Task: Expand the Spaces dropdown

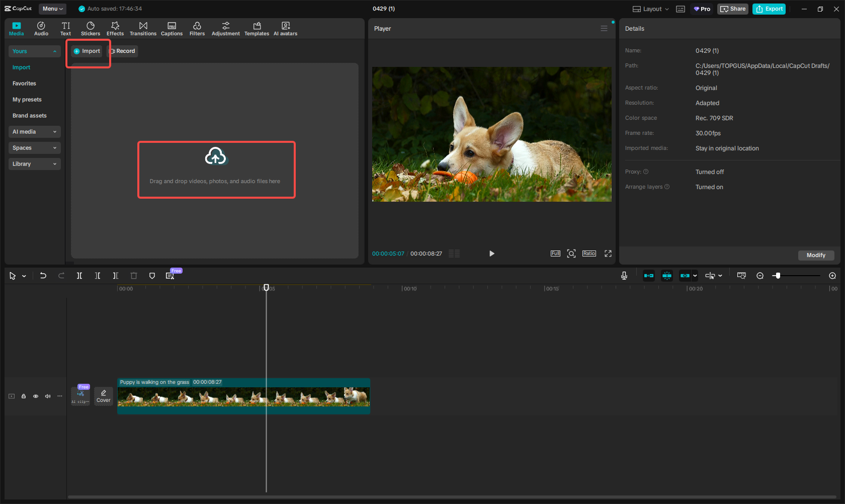Action: [x=34, y=148]
